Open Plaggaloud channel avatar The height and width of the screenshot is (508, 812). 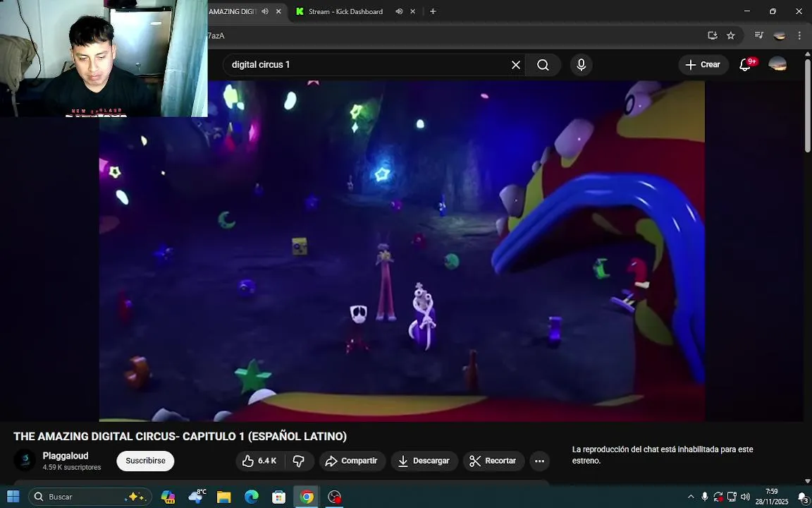25,460
